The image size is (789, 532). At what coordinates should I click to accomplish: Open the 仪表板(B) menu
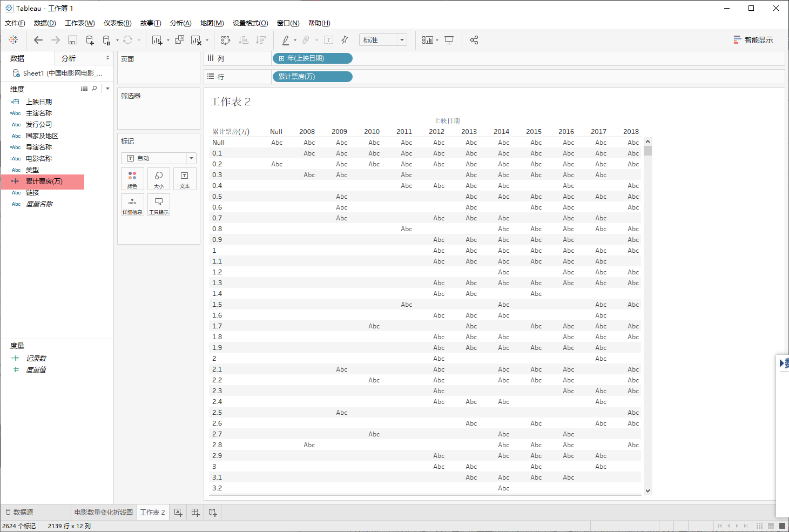pyautogui.click(x=117, y=23)
